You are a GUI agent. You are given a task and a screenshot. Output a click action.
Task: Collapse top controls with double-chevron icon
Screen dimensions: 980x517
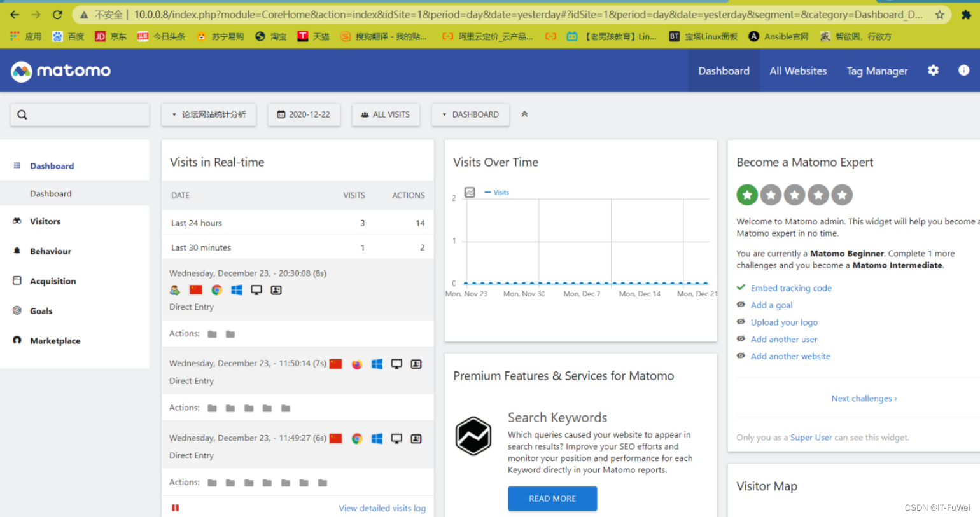tap(524, 114)
